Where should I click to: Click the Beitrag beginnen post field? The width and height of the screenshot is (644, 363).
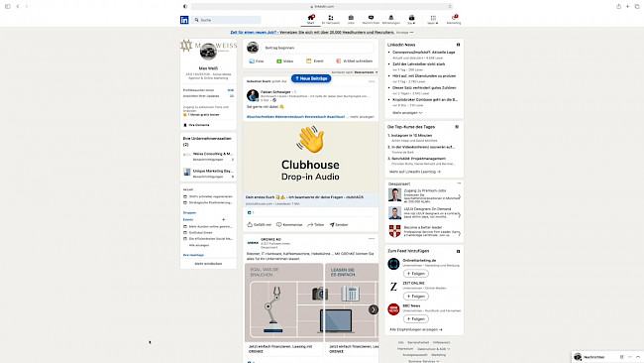317,48
